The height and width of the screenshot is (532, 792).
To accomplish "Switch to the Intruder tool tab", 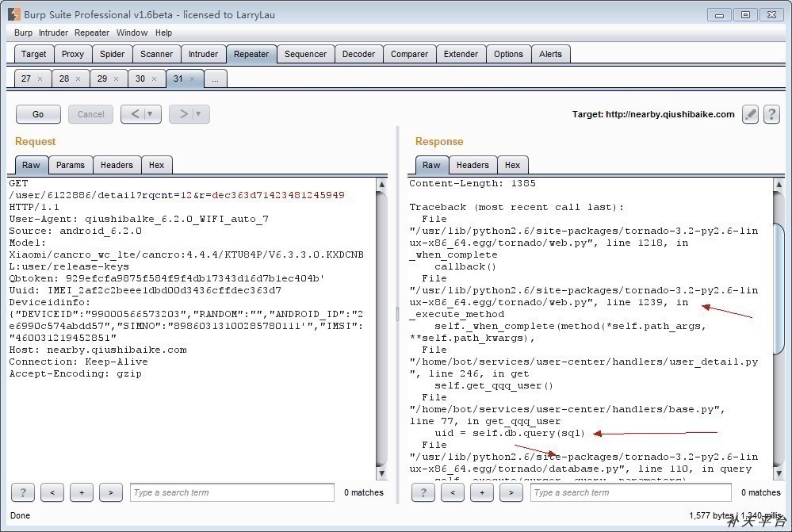I will point(204,54).
